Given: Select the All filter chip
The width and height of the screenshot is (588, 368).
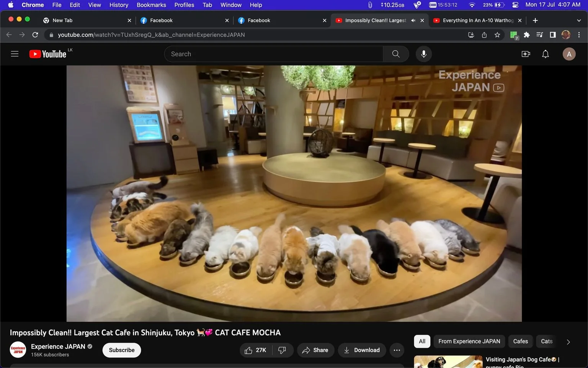Looking at the screenshot, I should [422, 342].
